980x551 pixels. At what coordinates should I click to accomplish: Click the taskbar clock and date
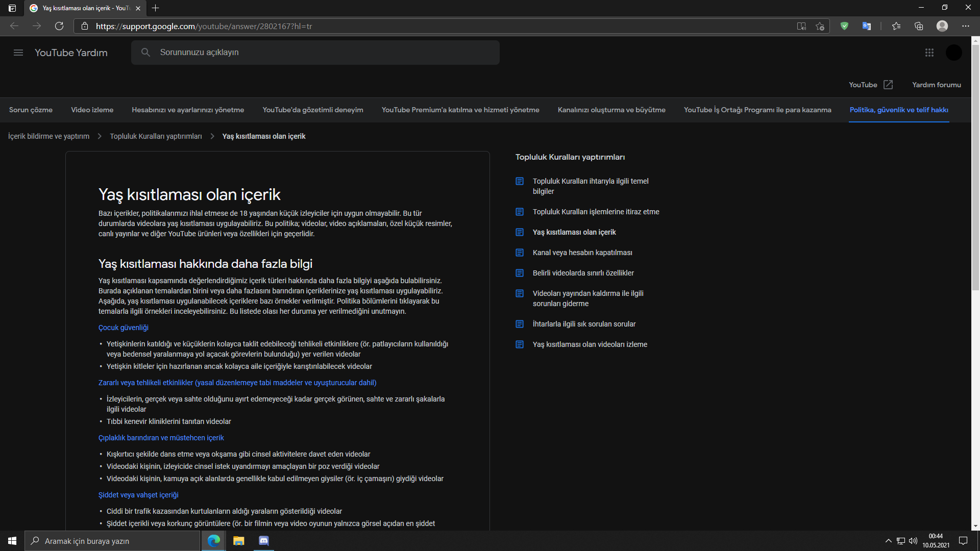936,541
